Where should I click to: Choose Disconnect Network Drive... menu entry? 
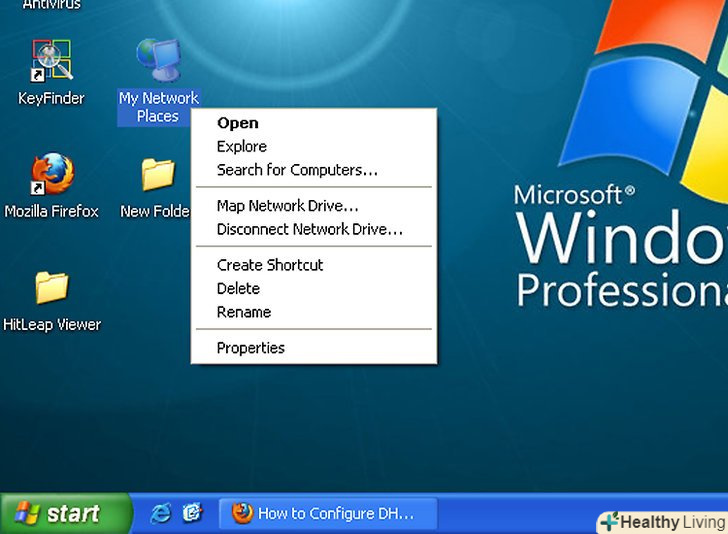(313, 229)
